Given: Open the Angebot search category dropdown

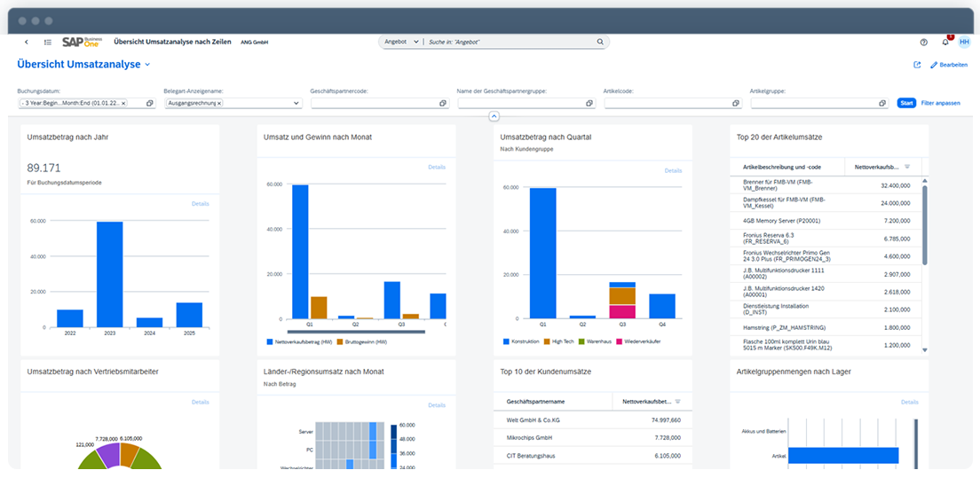Looking at the screenshot, I should (x=400, y=42).
